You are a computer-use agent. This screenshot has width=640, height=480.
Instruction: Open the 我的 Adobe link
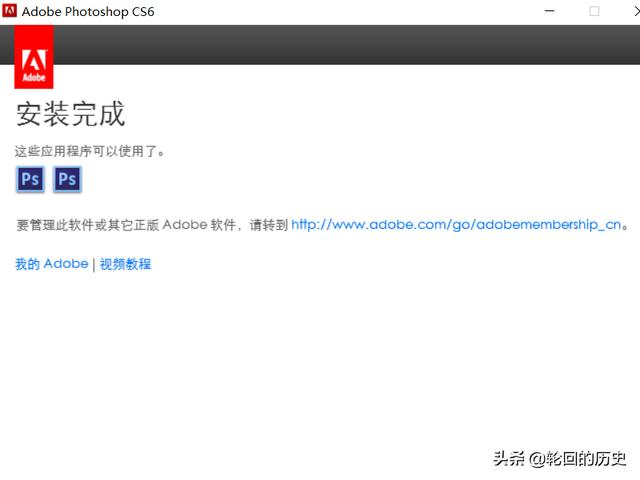tap(51, 264)
